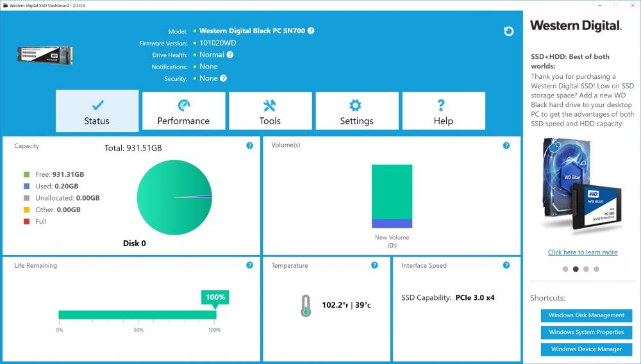Click the Temperature panel help icon

(374, 265)
